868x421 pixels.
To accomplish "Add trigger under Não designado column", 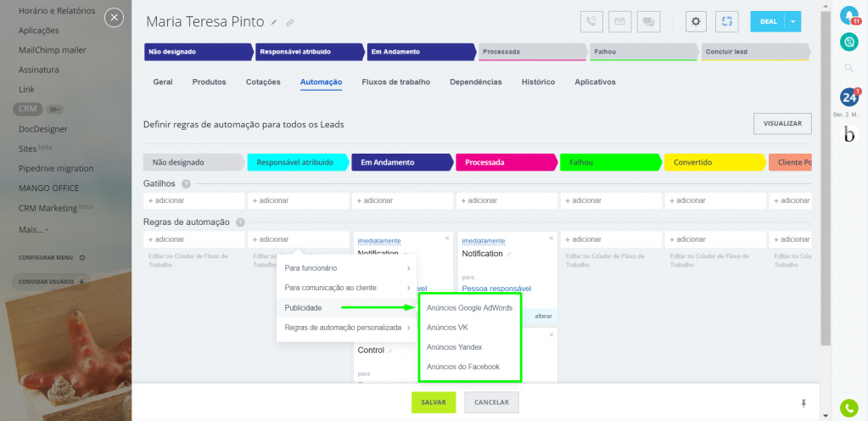I will [x=193, y=200].
